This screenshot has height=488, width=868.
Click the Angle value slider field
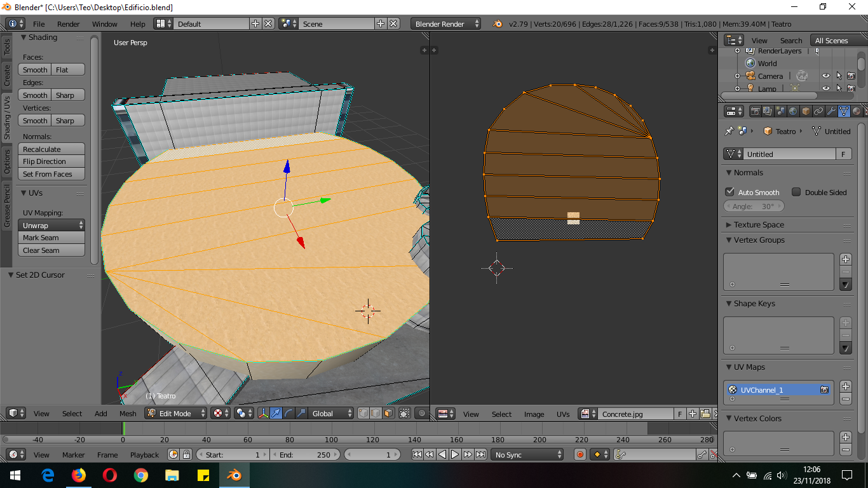754,207
